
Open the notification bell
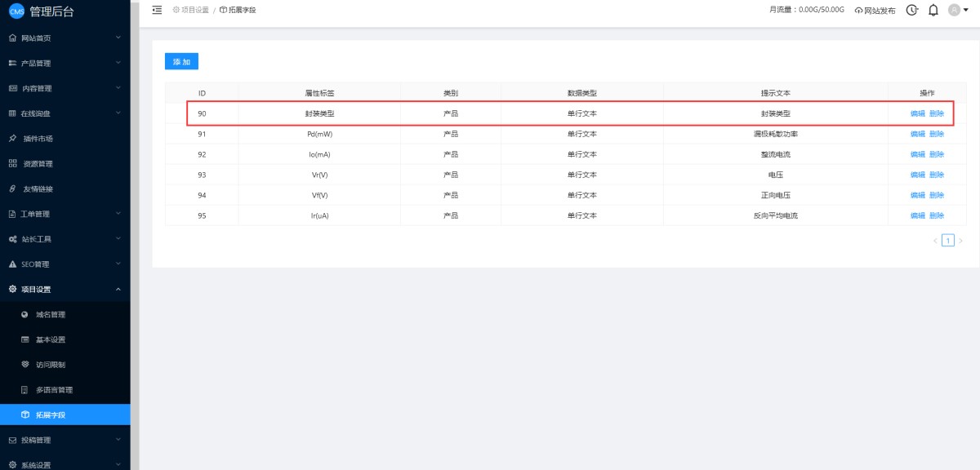(x=933, y=11)
